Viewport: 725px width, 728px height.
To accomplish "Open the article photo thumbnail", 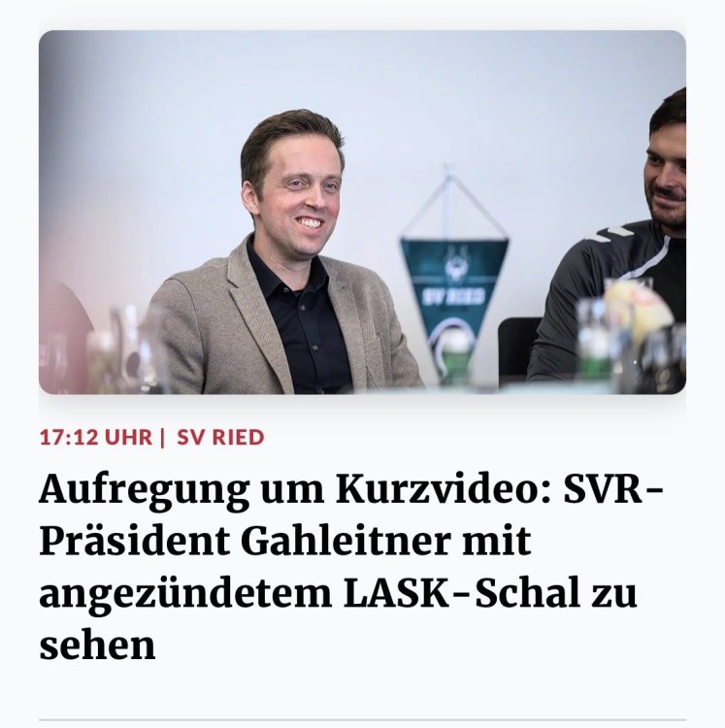I will (362, 213).
